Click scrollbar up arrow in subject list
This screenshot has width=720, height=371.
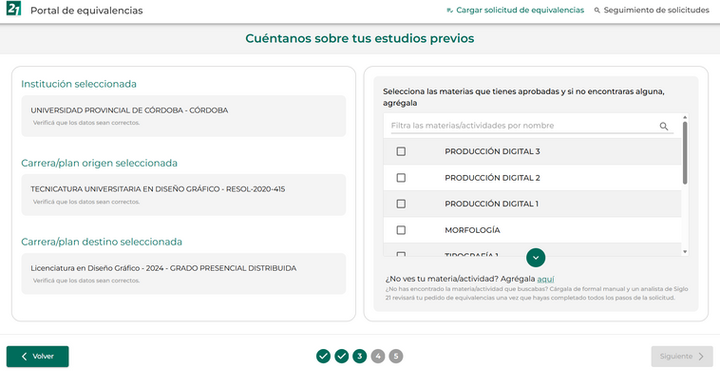(x=685, y=118)
